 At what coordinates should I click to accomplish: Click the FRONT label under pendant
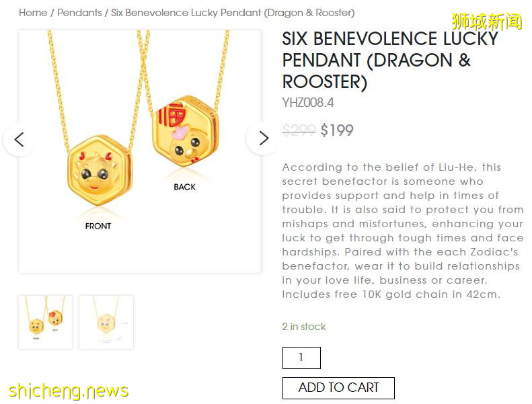point(98,227)
